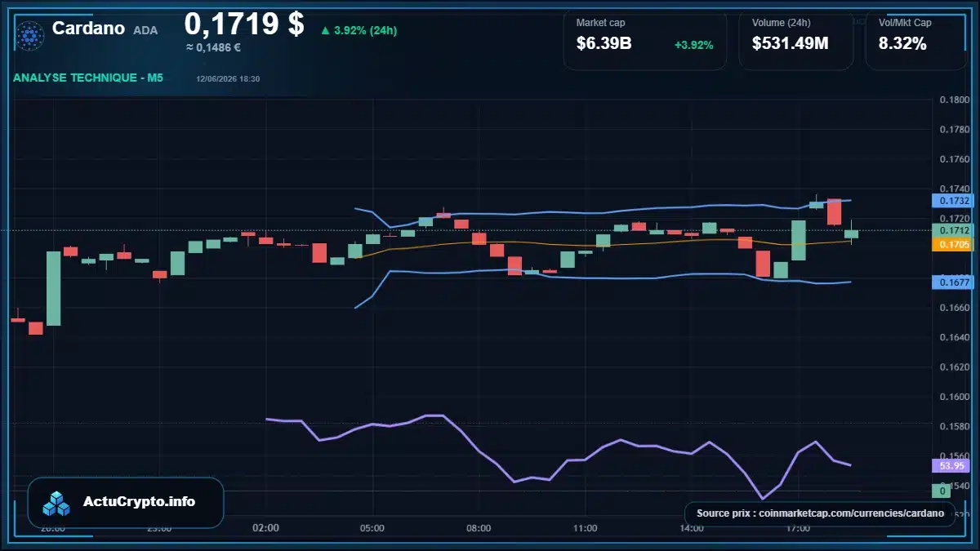Click the 02:00 time axis label
This screenshot has height=551, width=980.
(266, 528)
